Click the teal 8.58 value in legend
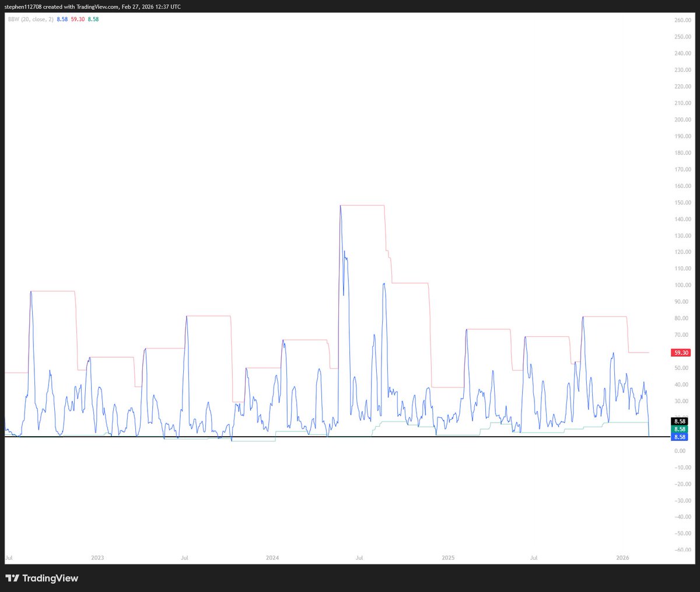Image resolution: width=700 pixels, height=592 pixels. click(93, 19)
